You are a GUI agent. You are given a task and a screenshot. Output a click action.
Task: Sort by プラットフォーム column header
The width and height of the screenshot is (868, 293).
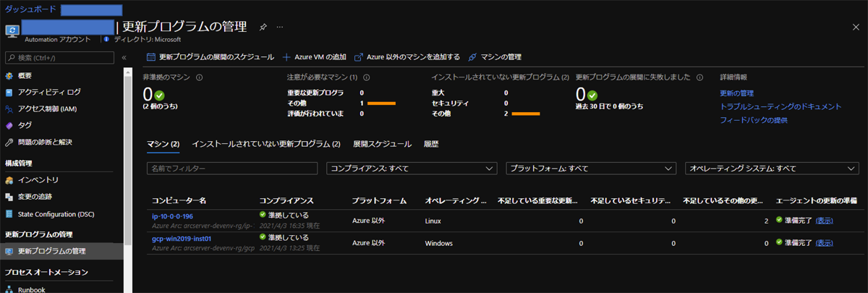tap(378, 200)
